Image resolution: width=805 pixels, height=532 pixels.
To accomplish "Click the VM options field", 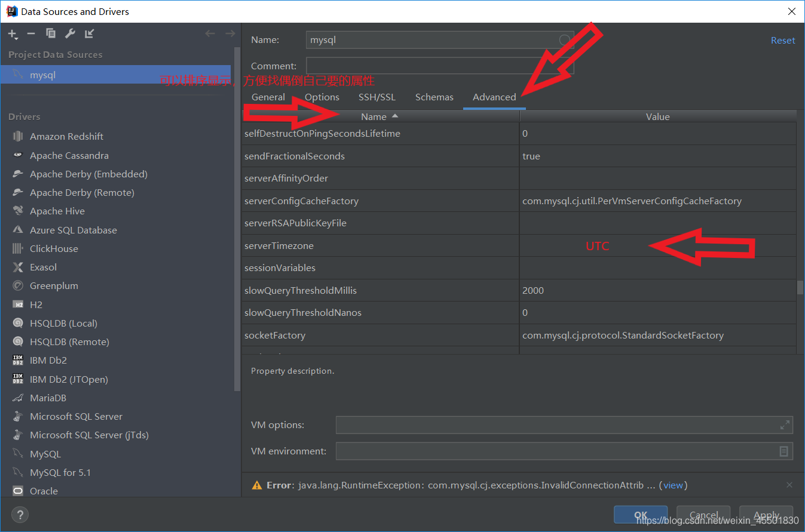I will coord(564,425).
